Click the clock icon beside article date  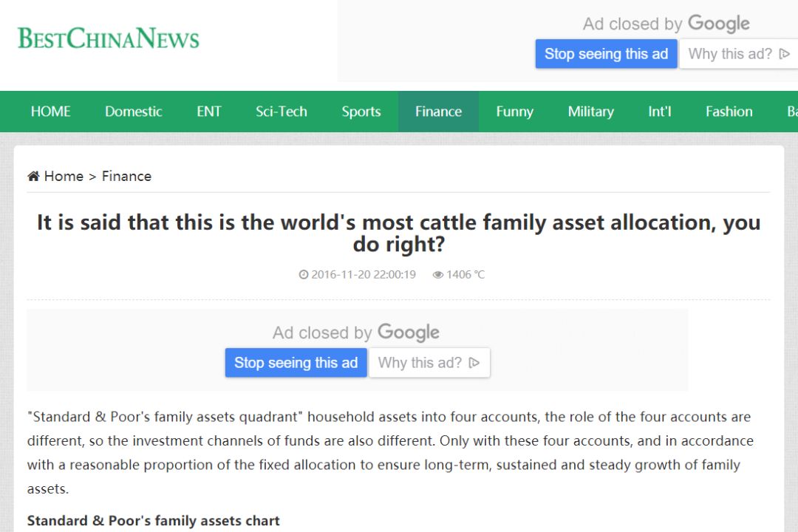(x=303, y=275)
